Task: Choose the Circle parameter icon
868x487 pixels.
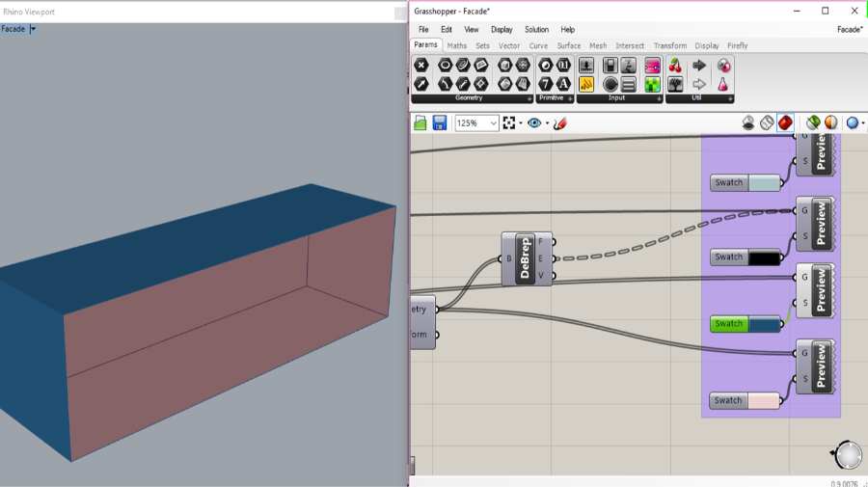Action: [x=445, y=66]
